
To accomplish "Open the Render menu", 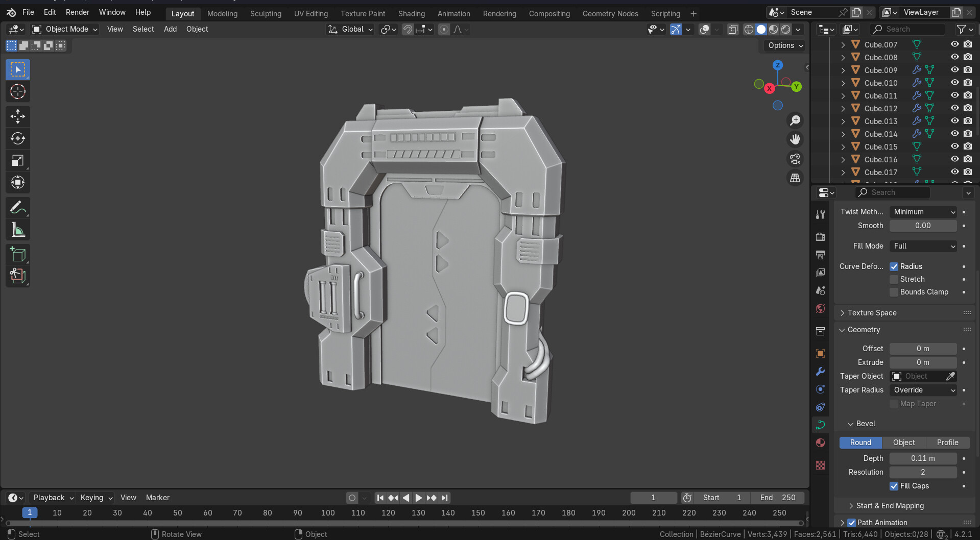I will click(x=77, y=12).
